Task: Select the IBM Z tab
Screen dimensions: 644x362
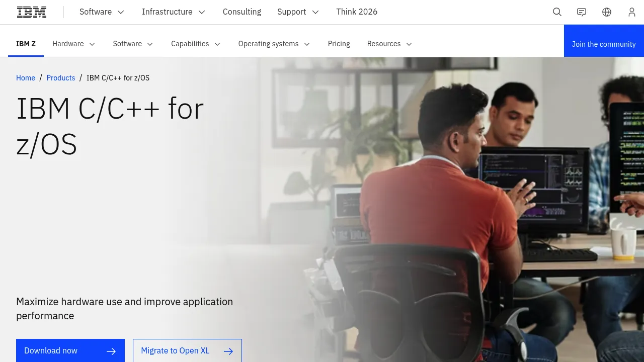Action: [26, 44]
